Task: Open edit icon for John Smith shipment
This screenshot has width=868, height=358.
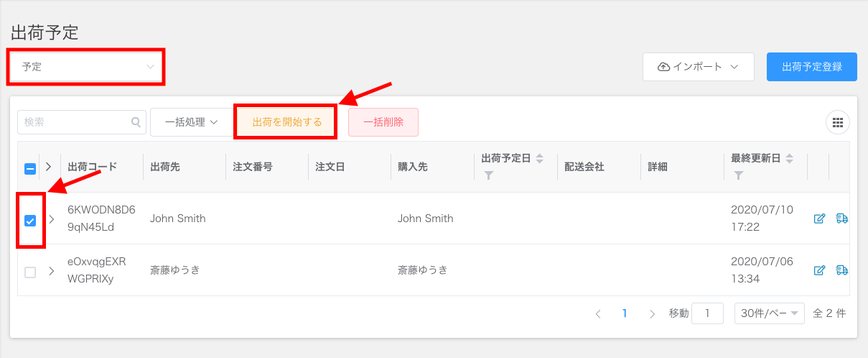Action: [819, 219]
